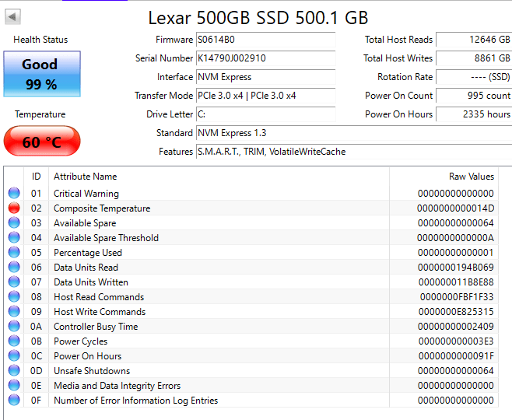Select Number of Error Information Log Entries name
The width and height of the screenshot is (512, 420).
tap(136, 401)
